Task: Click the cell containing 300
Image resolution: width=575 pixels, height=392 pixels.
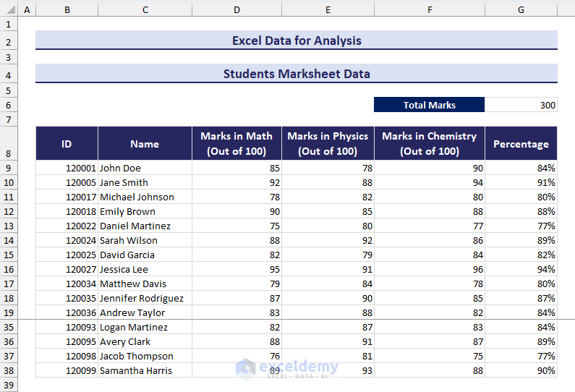Action: pos(521,105)
